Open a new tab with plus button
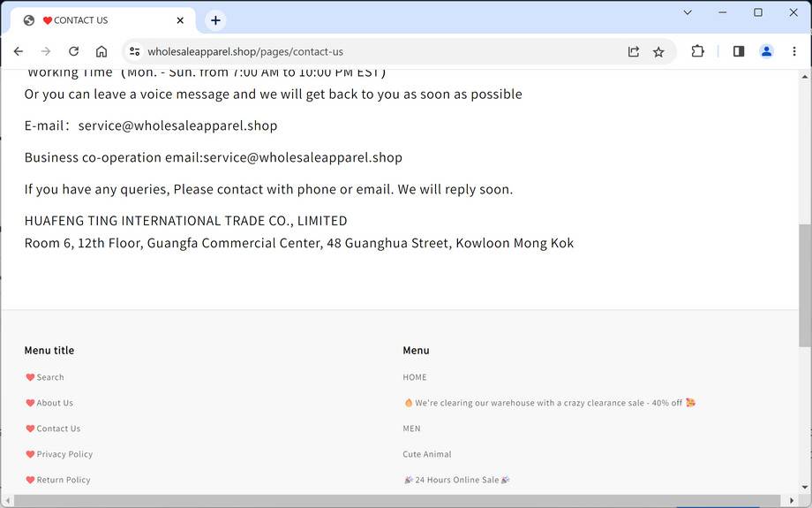 tap(215, 20)
